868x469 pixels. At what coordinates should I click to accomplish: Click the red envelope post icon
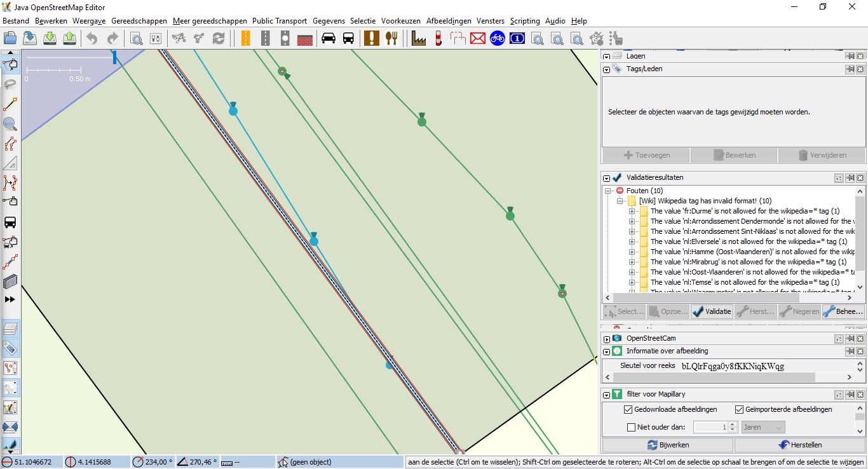pyautogui.click(x=478, y=38)
